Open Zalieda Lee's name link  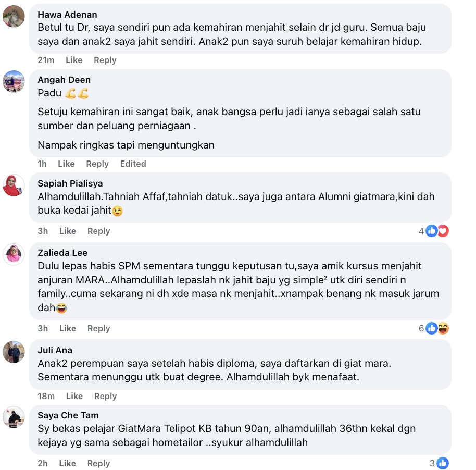(x=62, y=253)
